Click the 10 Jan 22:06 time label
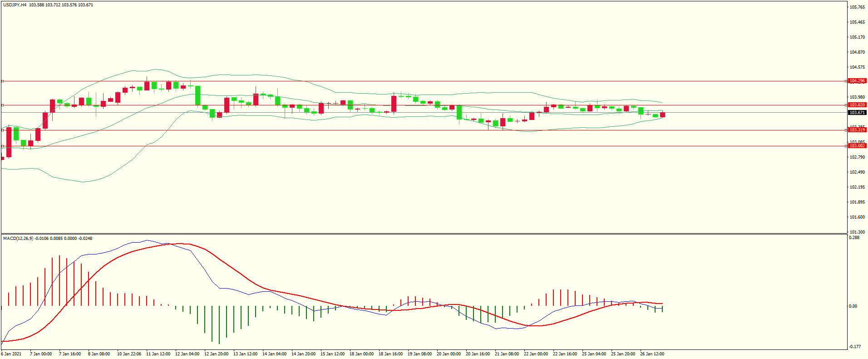 [x=129, y=354]
